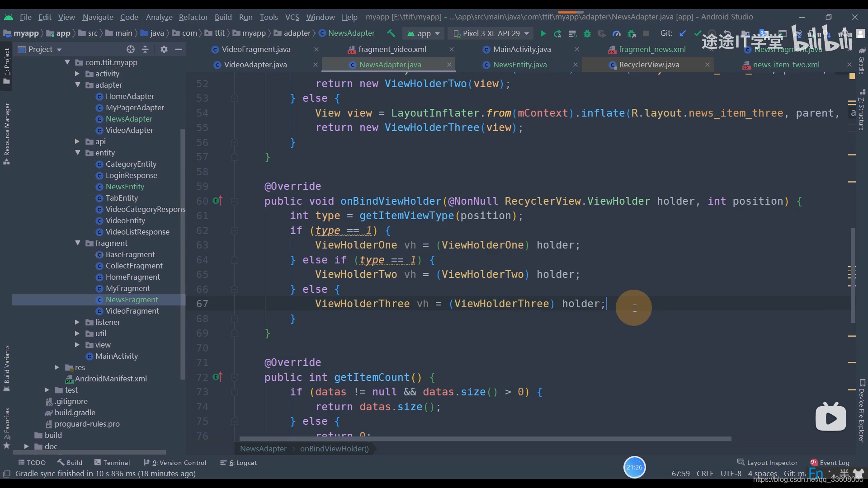Open the Event Log
The width and height of the screenshot is (868, 488).
830,463
